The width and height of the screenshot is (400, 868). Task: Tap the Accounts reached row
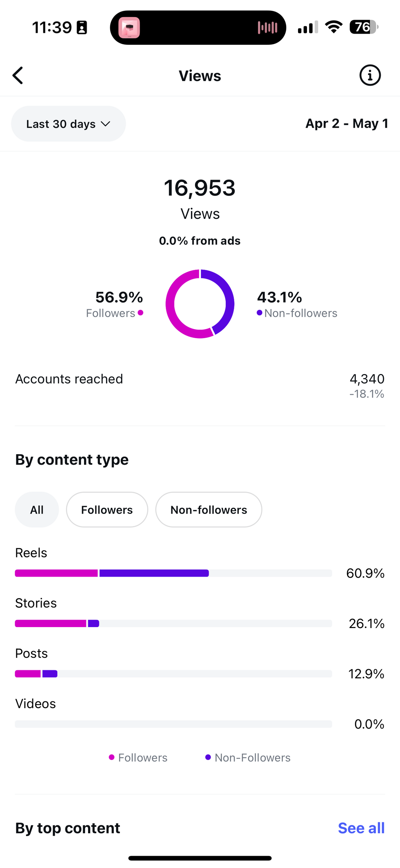[200, 385]
